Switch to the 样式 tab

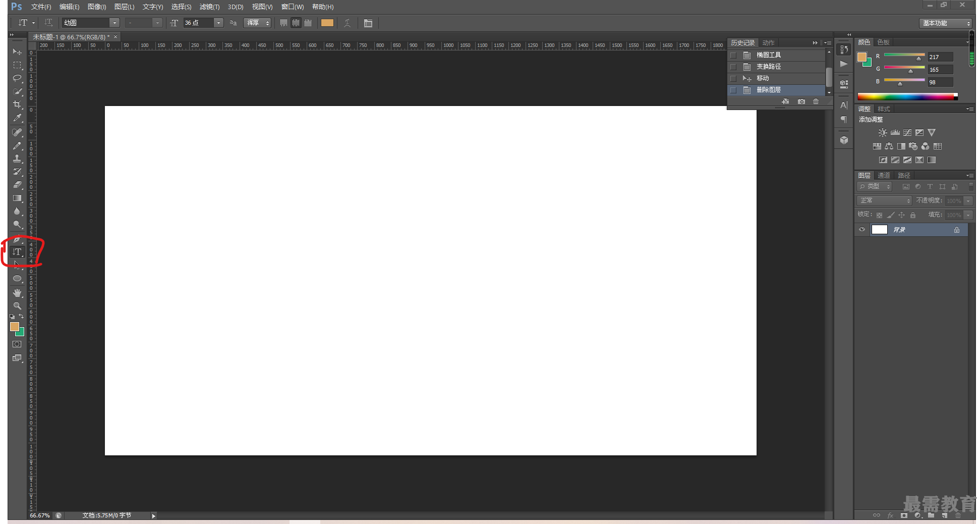(884, 109)
